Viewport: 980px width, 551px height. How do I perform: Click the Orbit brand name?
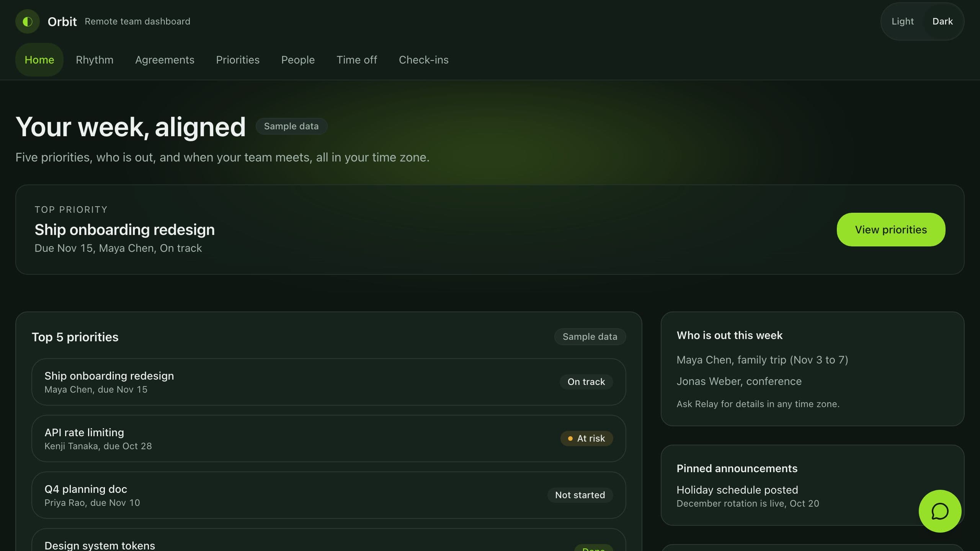click(62, 21)
